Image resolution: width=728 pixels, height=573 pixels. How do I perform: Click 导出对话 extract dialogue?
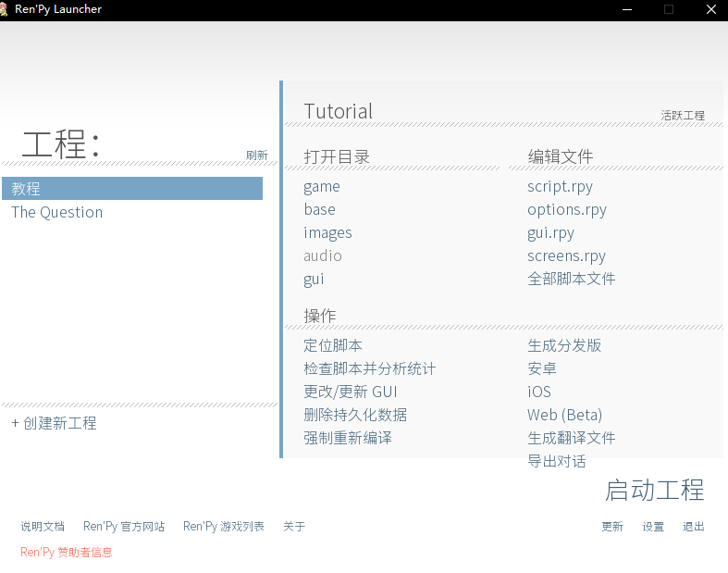pyautogui.click(x=557, y=461)
